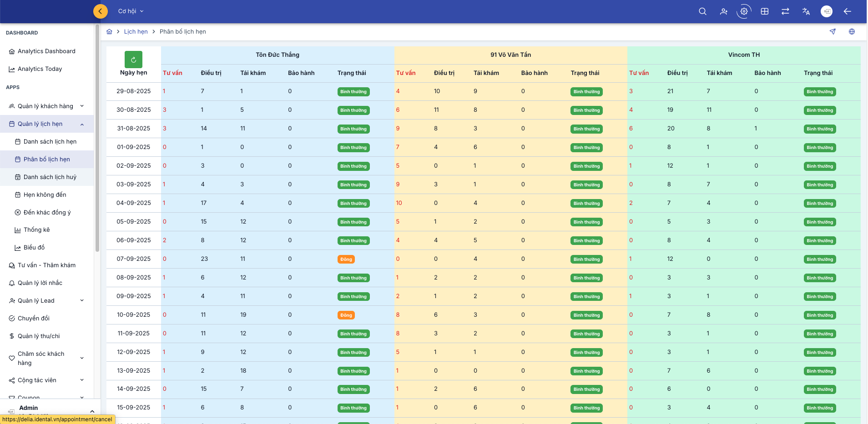868x424 pixels.
Task: Click the Lịch hẹn breadcrumb link
Action: pos(136,32)
